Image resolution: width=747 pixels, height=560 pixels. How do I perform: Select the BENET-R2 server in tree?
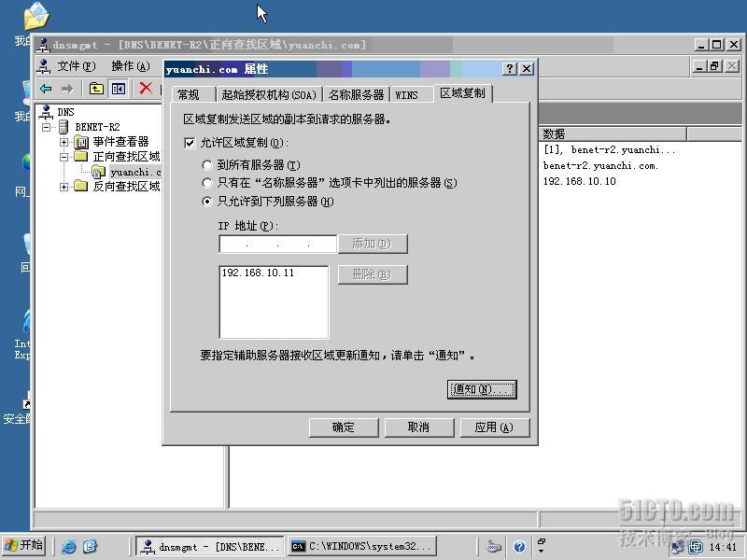97,127
